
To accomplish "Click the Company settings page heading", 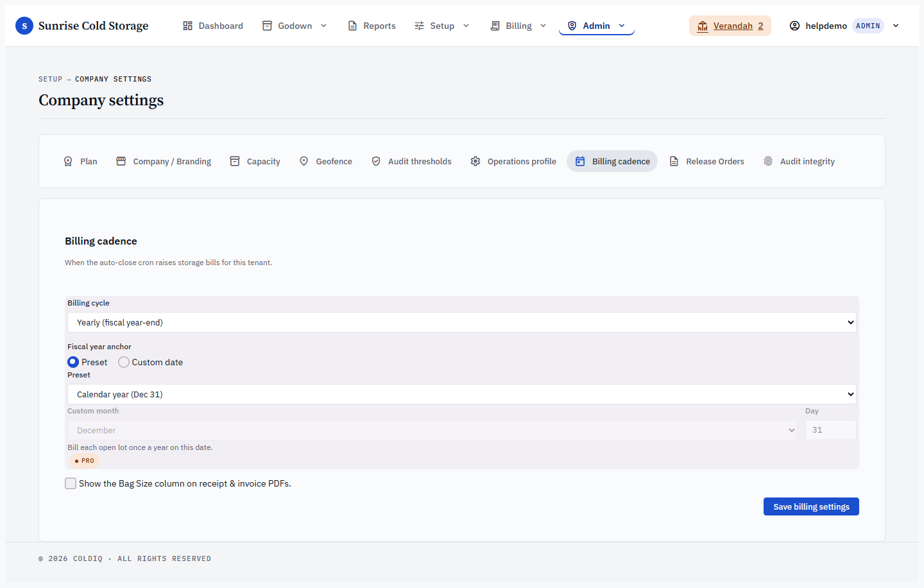I will (101, 100).
